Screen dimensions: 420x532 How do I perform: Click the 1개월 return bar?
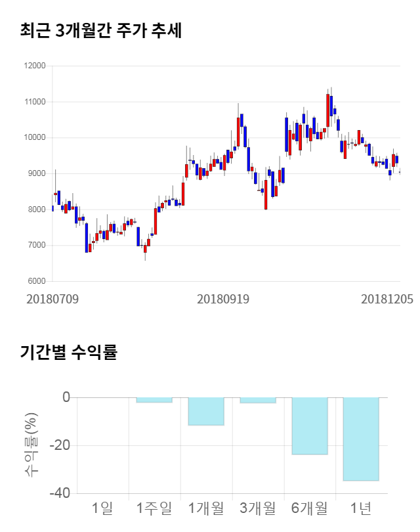point(206,411)
